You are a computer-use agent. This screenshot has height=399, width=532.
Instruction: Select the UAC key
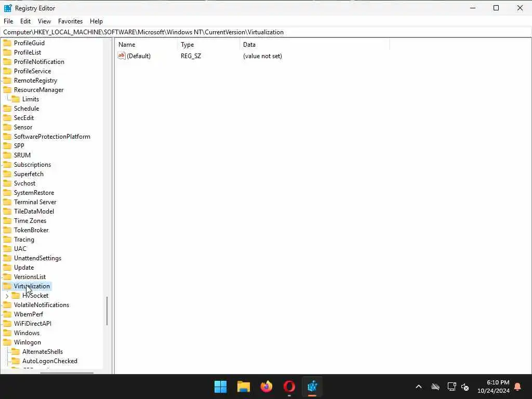click(20, 249)
